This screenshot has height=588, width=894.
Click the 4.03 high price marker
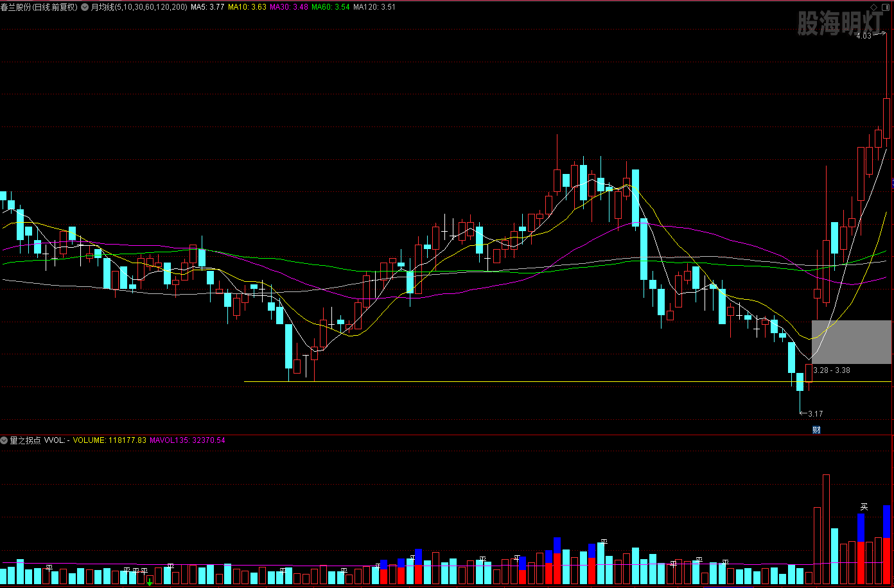click(864, 36)
